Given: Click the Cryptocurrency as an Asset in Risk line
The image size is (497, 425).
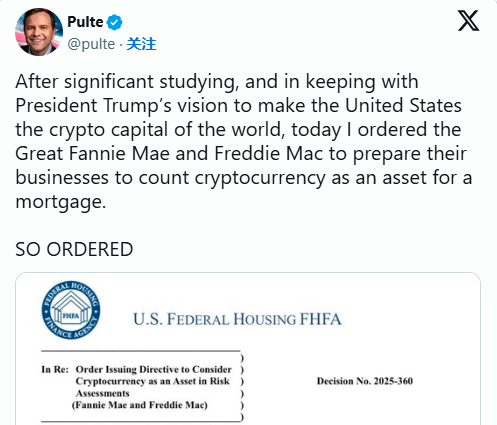Looking at the screenshot, I should coord(153,381).
